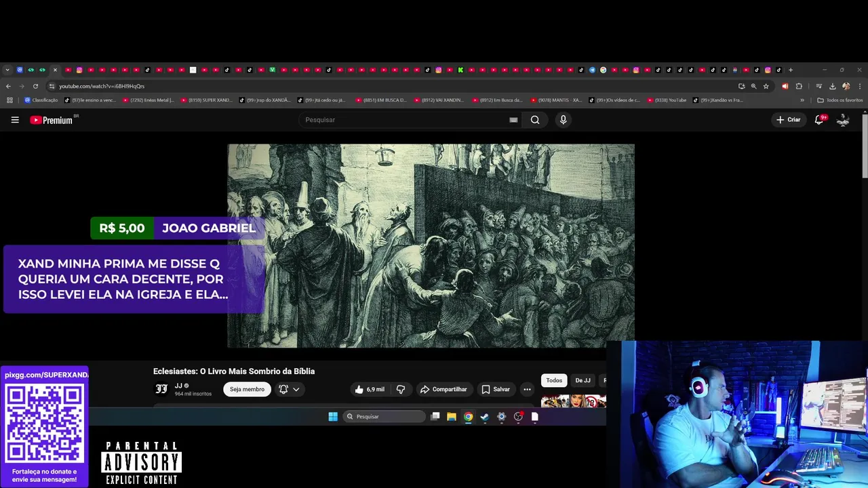Show more bookmarks with the double chevron

click(x=802, y=100)
